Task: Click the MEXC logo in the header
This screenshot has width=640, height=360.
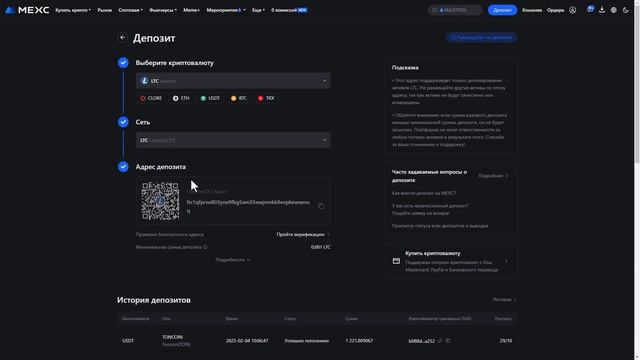Action: click(27, 10)
